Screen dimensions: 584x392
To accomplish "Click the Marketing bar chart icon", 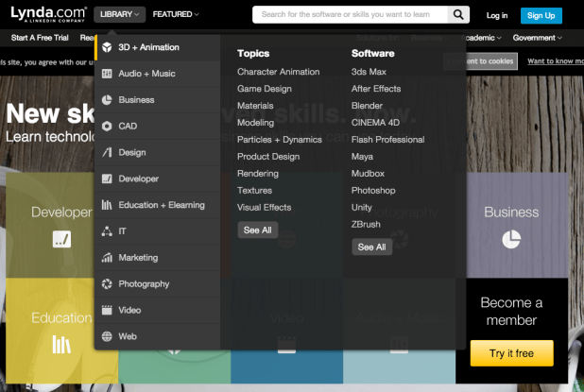I will [x=107, y=258].
